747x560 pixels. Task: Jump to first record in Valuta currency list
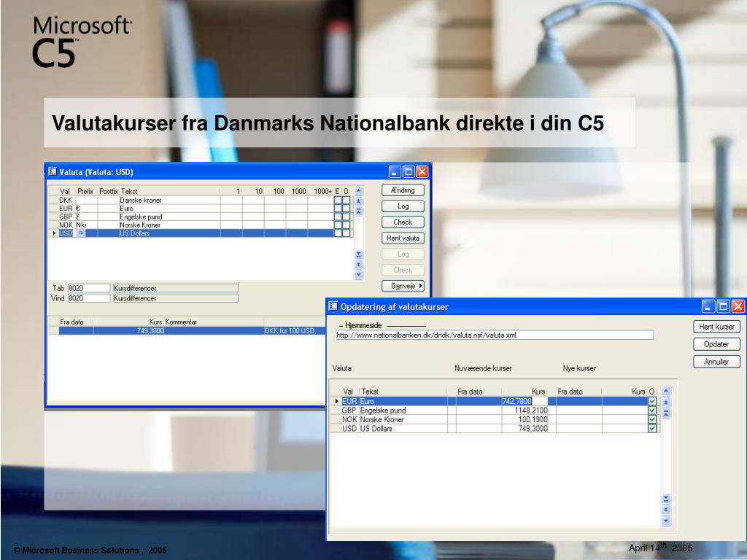click(x=359, y=211)
